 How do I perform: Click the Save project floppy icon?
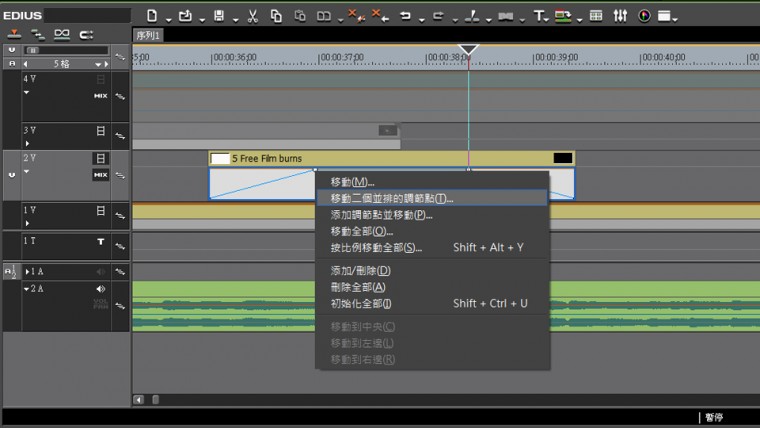[219, 16]
